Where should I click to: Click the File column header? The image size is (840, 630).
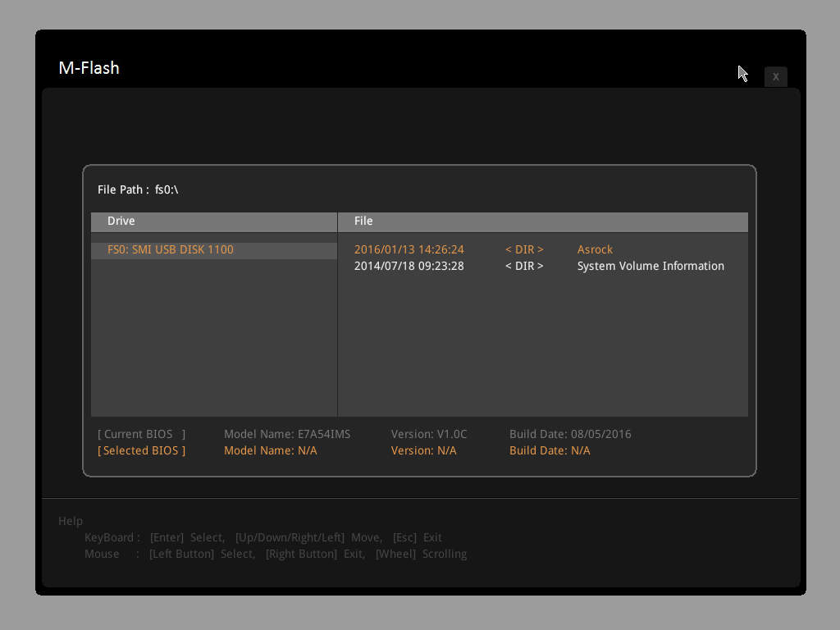pyautogui.click(x=363, y=221)
